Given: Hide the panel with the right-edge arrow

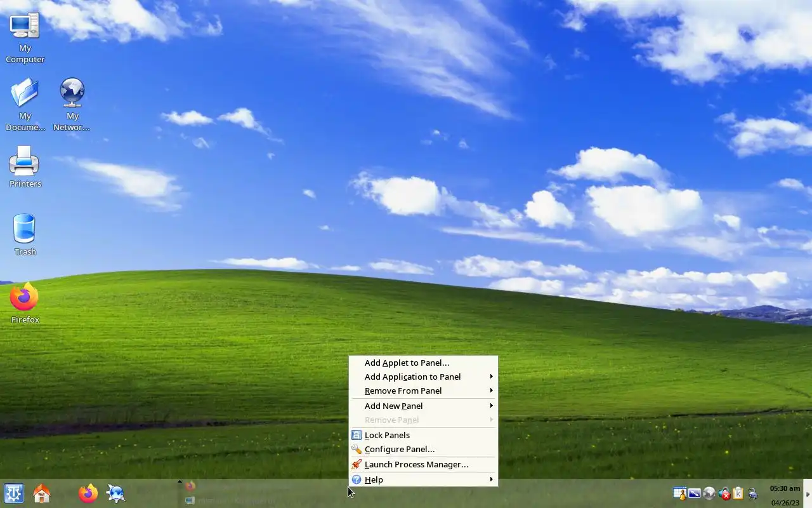Looking at the screenshot, I should click(808, 493).
